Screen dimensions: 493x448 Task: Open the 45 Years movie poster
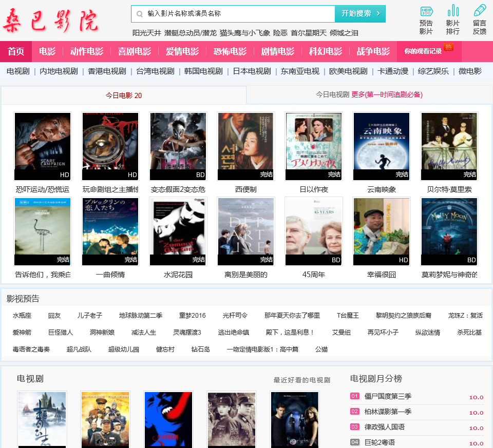(x=313, y=231)
